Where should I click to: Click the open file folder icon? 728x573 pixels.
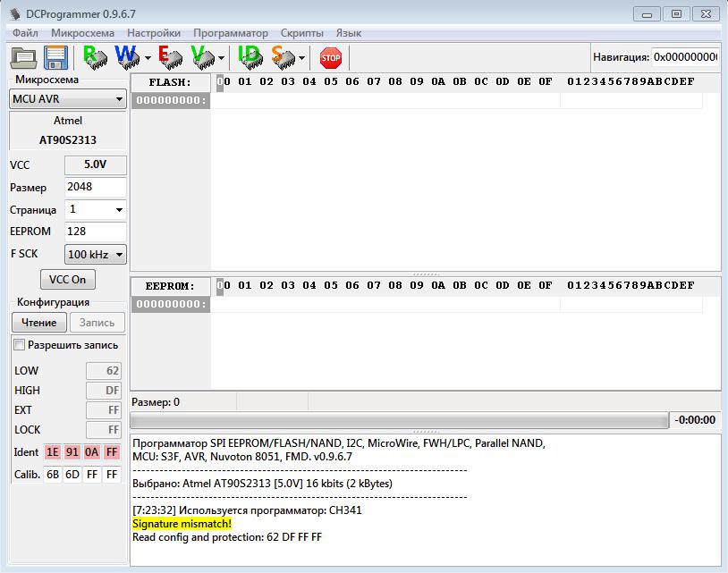(23, 58)
